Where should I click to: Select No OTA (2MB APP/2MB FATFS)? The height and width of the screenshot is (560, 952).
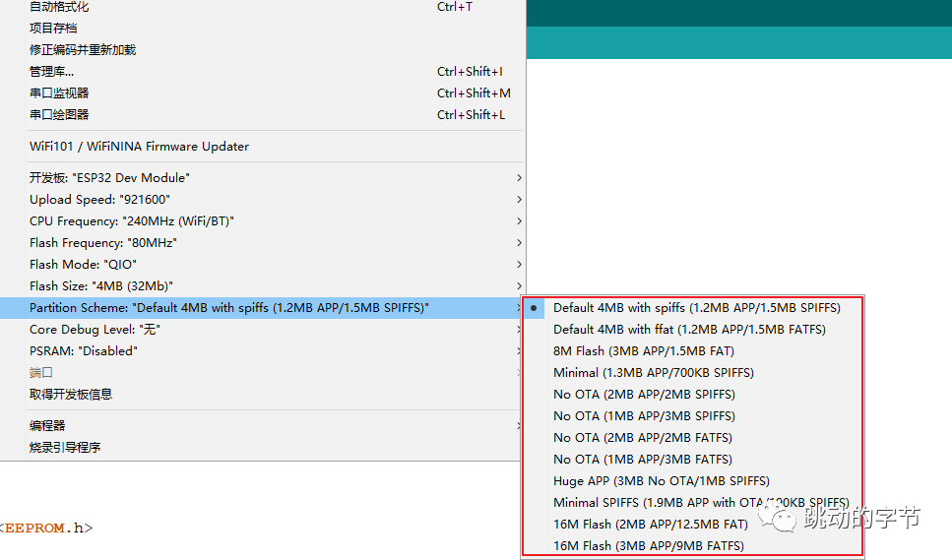[693, 437]
